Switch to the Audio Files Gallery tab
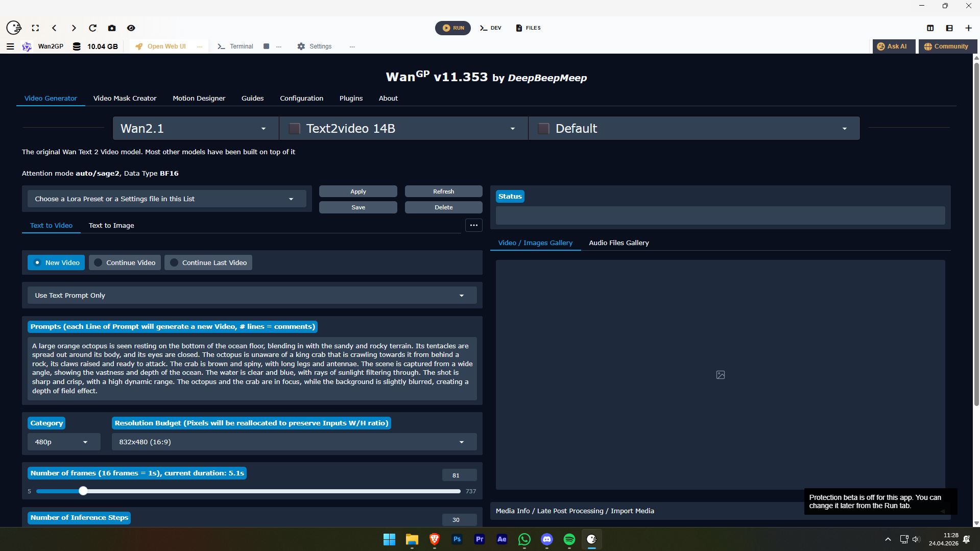Image resolution: width=980 pixels, height=551 pixels. coord(619,243)
